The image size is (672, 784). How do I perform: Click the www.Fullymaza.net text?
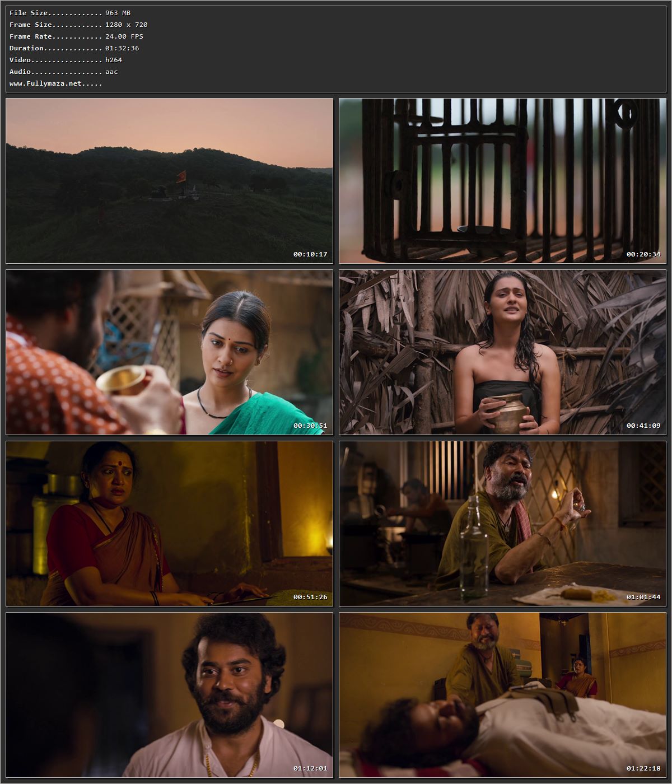coord(55,83)
